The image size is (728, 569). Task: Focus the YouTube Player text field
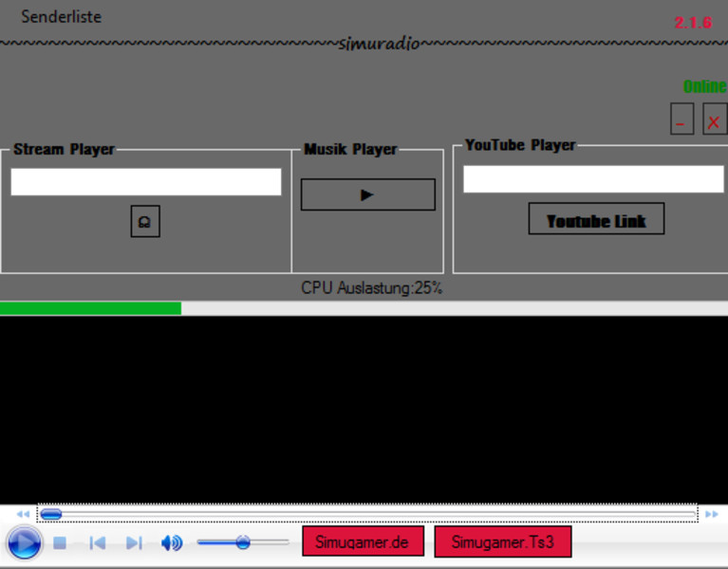(592, 179)
